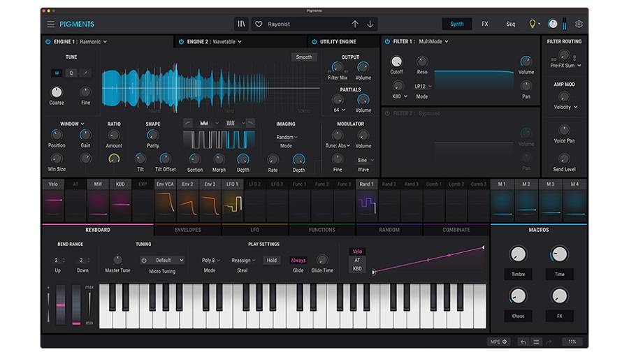This screenshot has width=629, height=364.
Task: Expand Engine 1 Harmonic type dropdown
Action: pos(93,42)
